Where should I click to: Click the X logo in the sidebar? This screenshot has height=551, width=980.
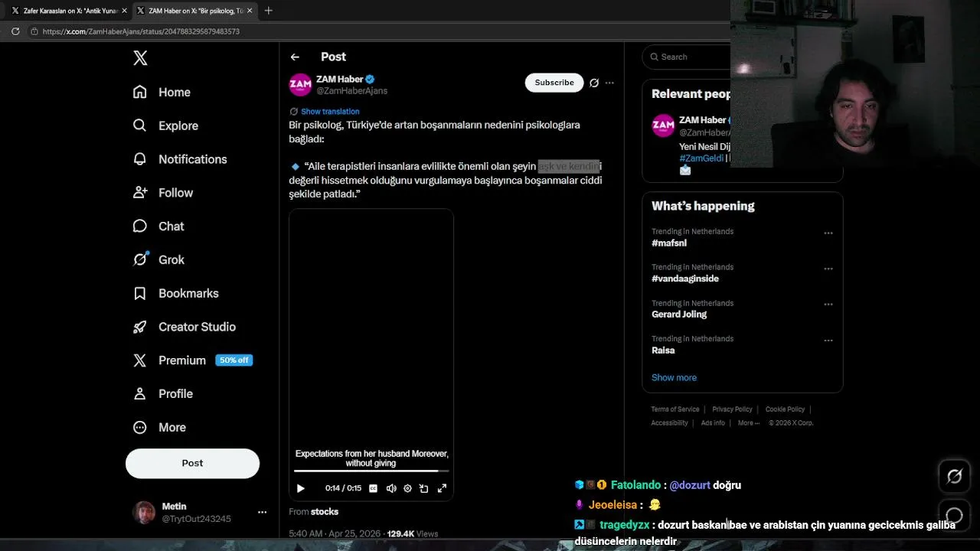(140, 58)
